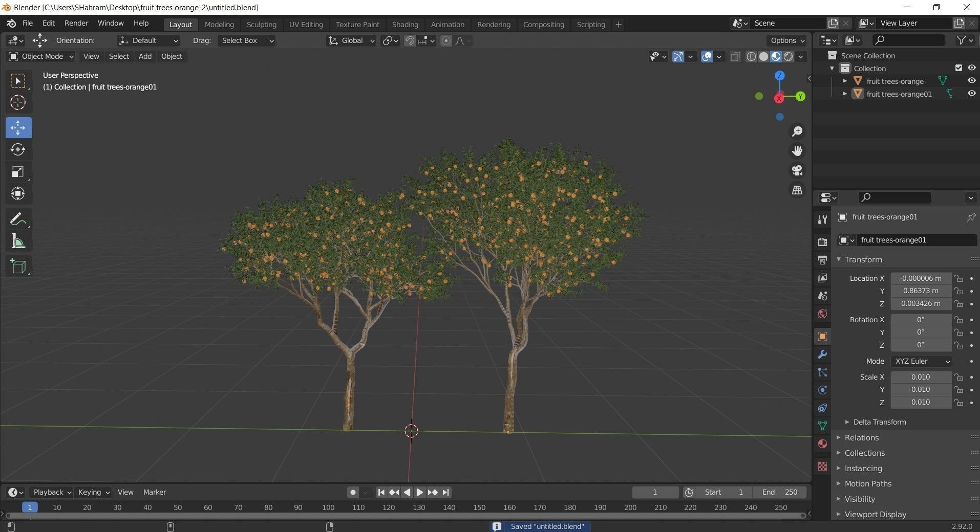This screenshot has height=532, width=980.
Task: Open Material properties tab
Action: pos(822,444)
